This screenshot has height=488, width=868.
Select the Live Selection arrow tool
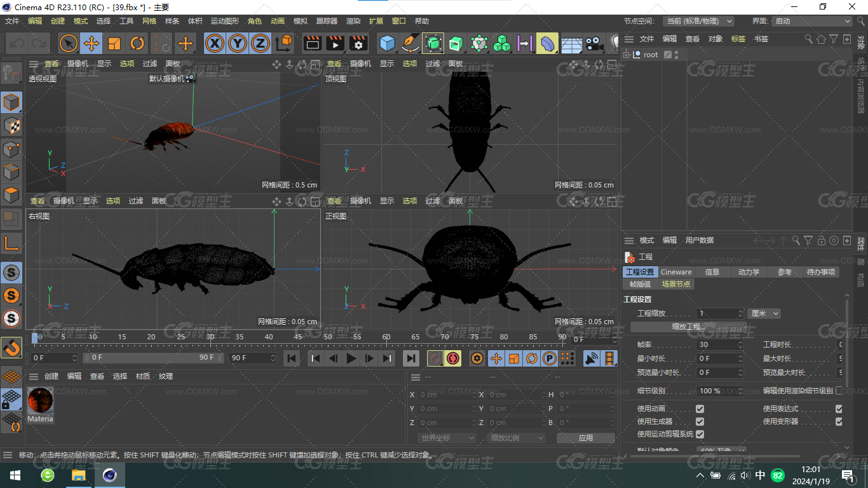tap(69, 43)
